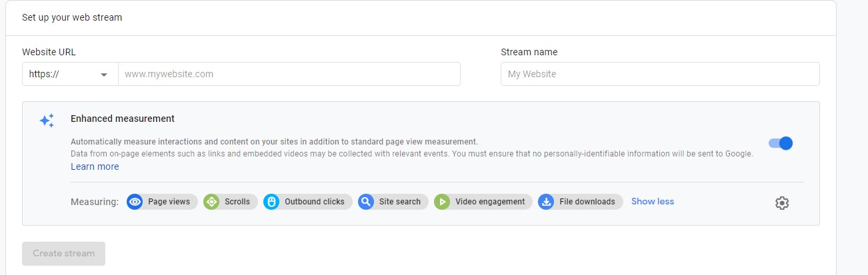The width and height of the screenshot is (868, 275).
Task: Click the protocol dropdown arrow
Action: [x=104, y=75]
